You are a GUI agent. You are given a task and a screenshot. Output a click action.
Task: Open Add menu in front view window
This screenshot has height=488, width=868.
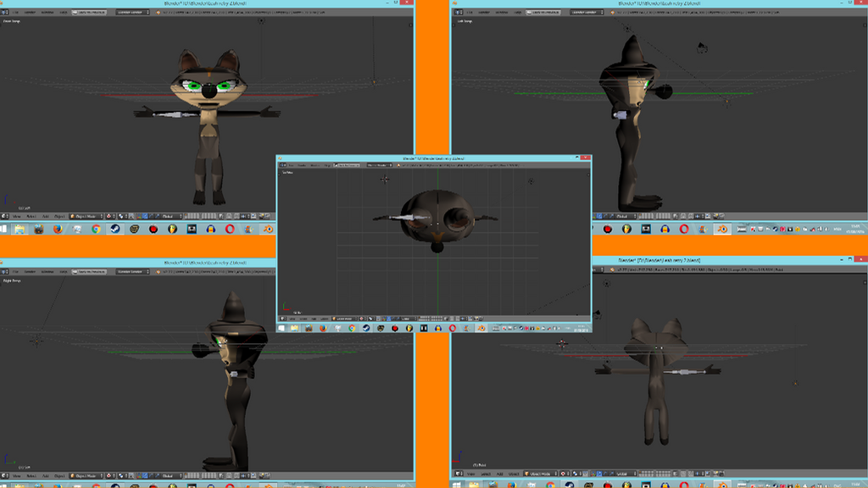click(46, 216)
